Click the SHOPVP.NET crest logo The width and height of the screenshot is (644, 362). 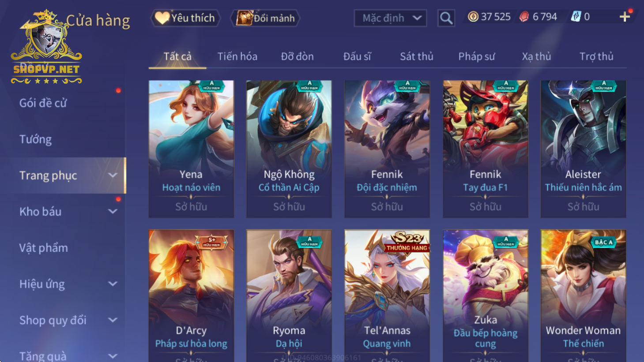pos(46,47)
